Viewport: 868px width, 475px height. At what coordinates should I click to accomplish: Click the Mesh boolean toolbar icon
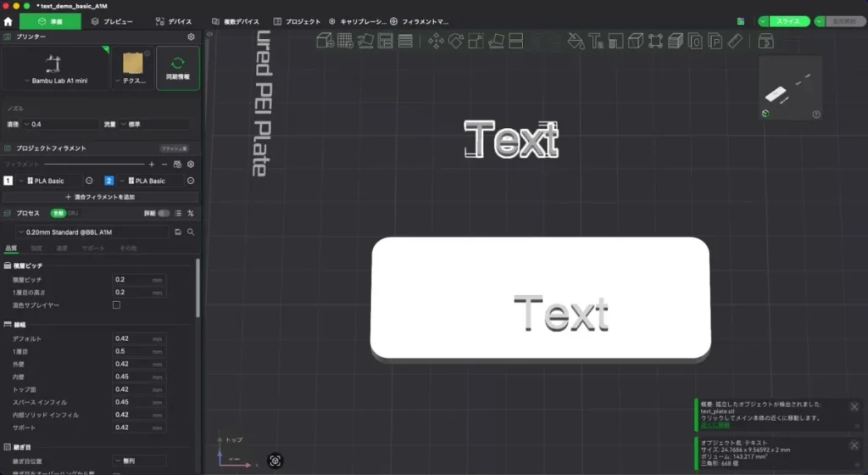coord(655,41)
